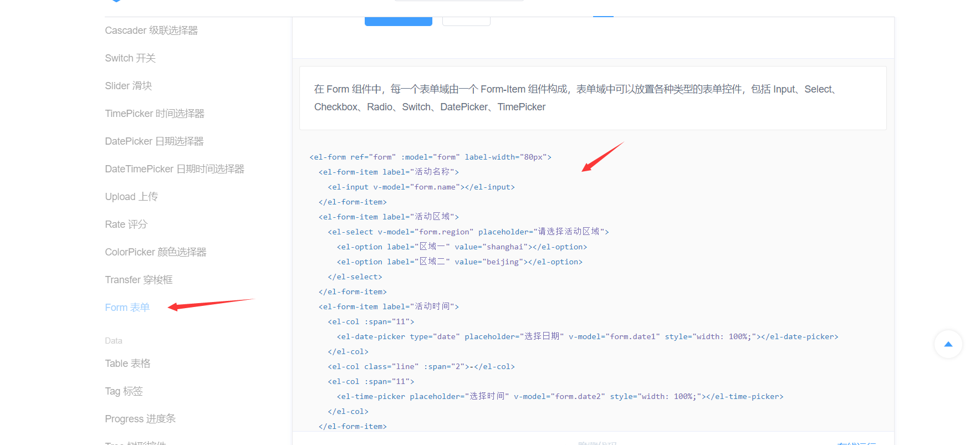
Task: Select the active Form 表单 item
Action: pos(127,308)
